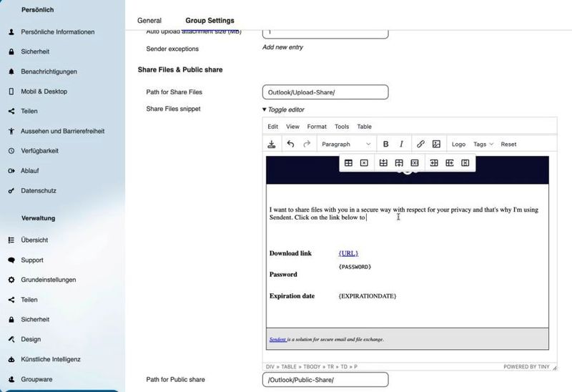Screen dimensions: 572x392
Task: Select TD in the element path
Action: pyautogui.click(x=344, y=366)
